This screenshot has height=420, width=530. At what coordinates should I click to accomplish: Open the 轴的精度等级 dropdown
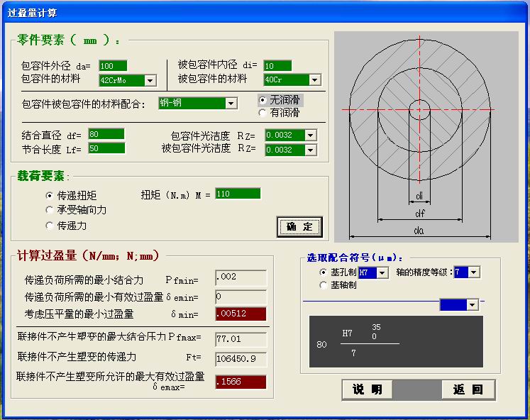click(x=473, y=272)
